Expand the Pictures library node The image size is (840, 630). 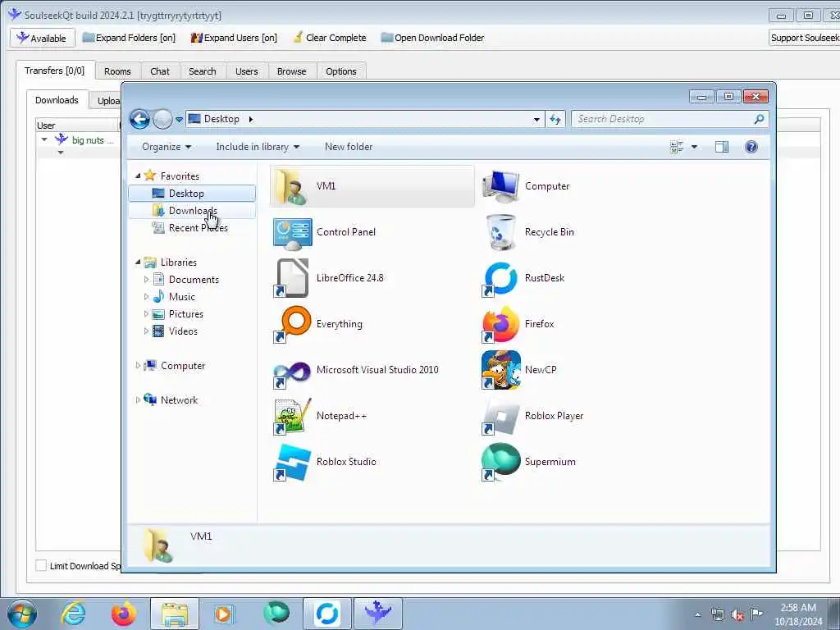coord(146,314)
